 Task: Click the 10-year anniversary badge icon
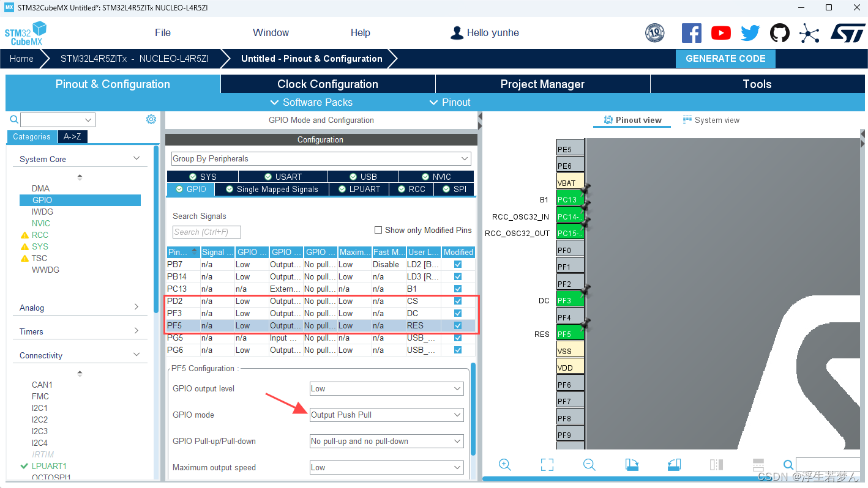[655, 33]
